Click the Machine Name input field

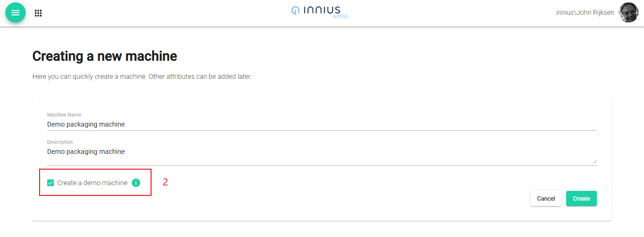[x=322, y=124]
